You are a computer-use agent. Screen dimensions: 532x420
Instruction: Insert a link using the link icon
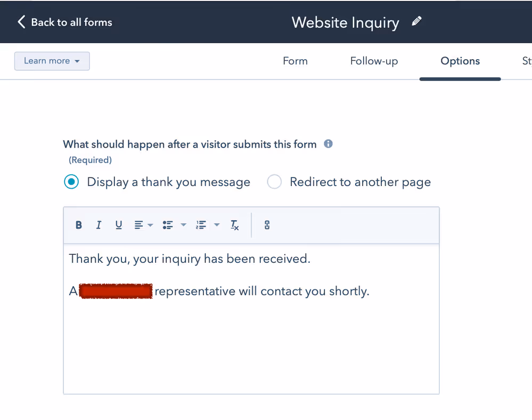266,225
